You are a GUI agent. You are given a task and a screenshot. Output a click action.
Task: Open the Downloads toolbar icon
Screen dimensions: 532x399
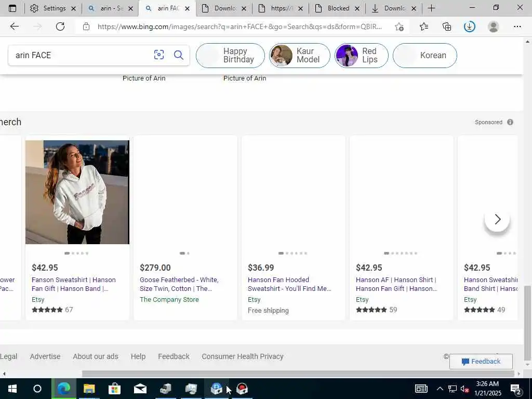point(470,26)
